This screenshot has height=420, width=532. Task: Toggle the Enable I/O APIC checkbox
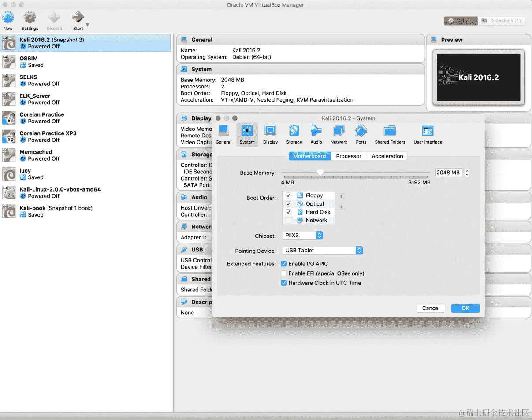[284, 264]
